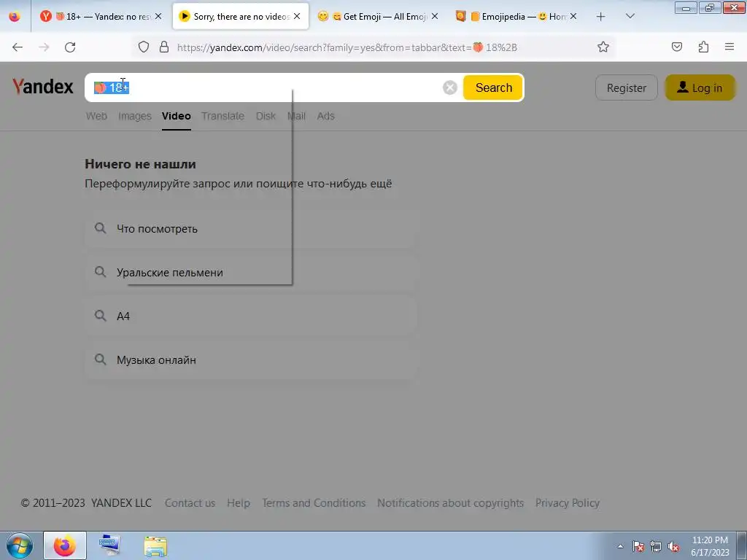Open Firefox View pinned icon
This screenshot has height=560, width=747.
tap(15, 17)
